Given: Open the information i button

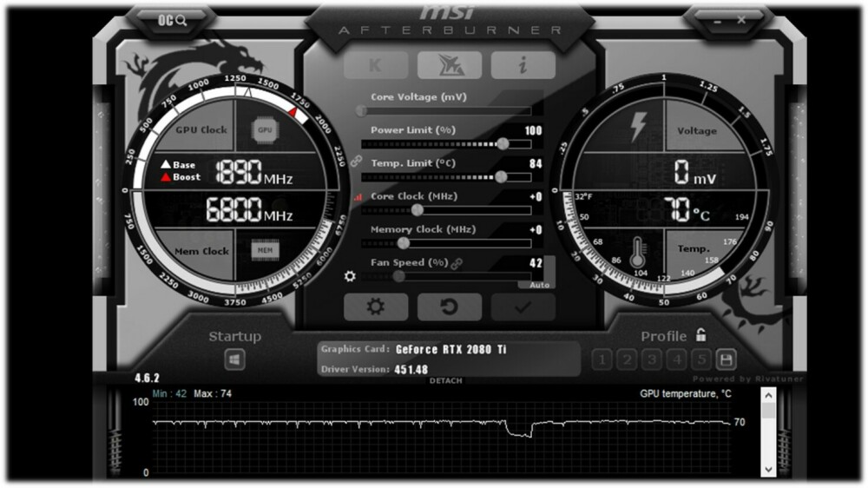Looking at the screenshot, I should 523,65.
